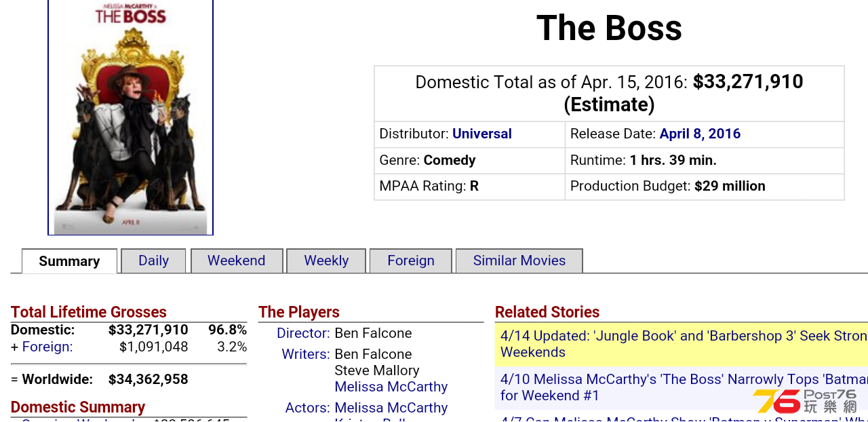The image size is (868, 422).
Task: Click the Total Lifetime Grosses heading
Action: click(89, 312)
